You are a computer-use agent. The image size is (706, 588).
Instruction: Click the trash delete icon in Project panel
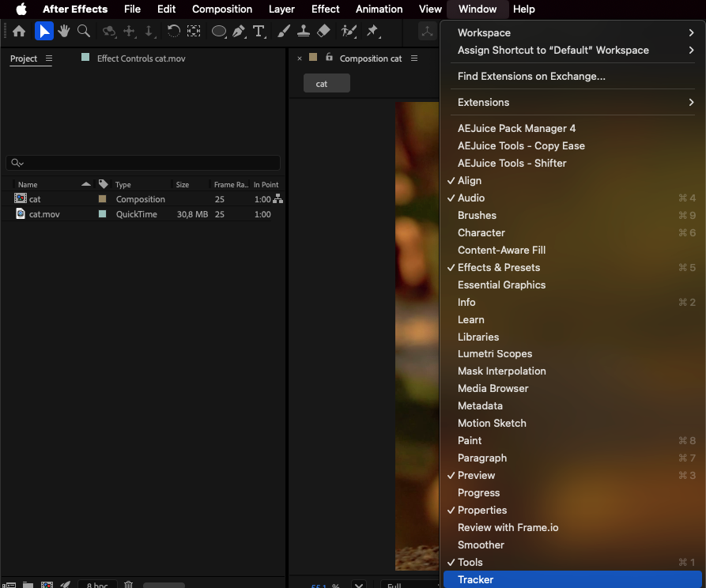[x=128, y=584]
